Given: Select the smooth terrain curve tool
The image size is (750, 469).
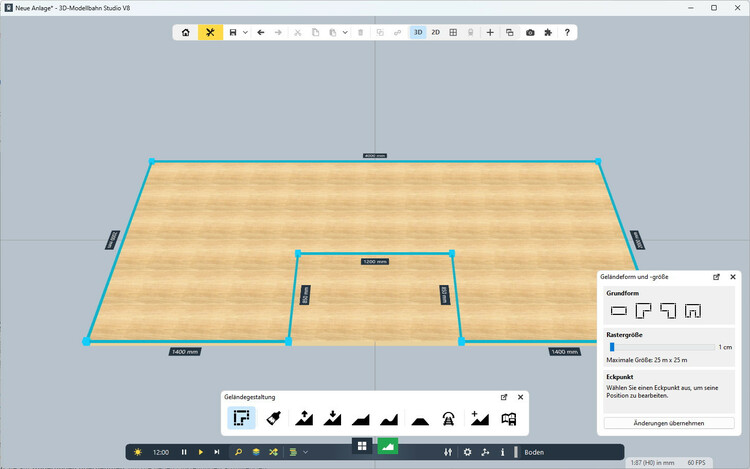Looking at the screenshot, I should click(x=389, y=420).
